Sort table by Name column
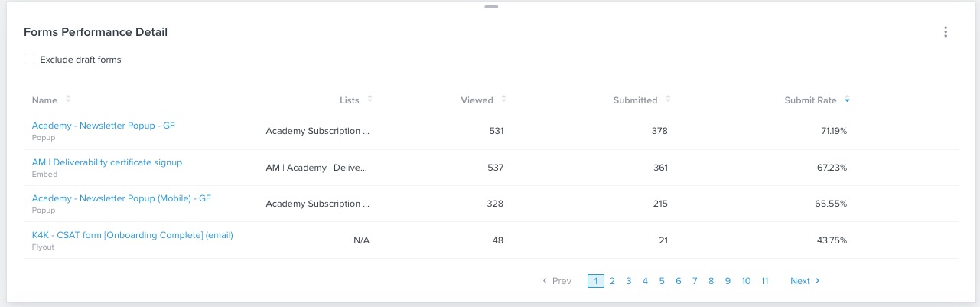 click(67, 100)
